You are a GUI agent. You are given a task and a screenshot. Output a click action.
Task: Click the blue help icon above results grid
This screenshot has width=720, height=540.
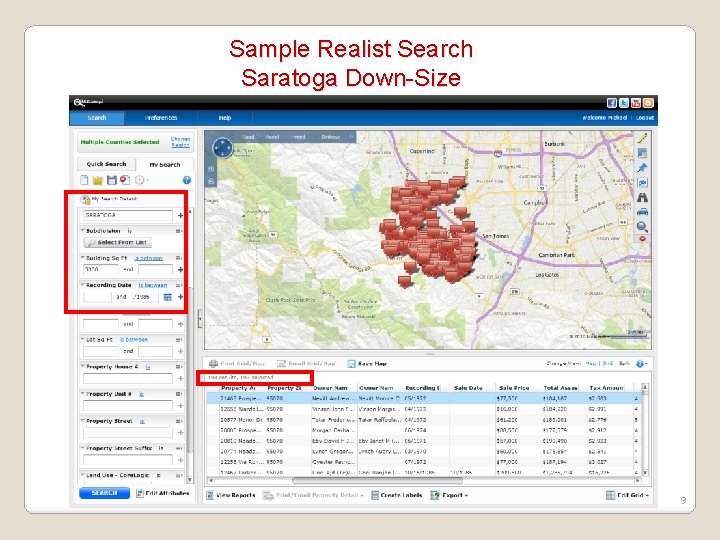click(x=640, y=364)
